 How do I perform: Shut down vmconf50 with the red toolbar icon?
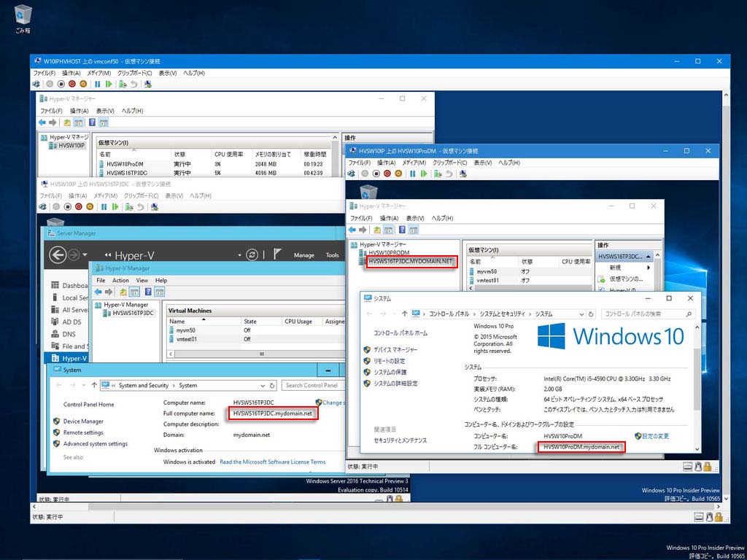(72, 85)
